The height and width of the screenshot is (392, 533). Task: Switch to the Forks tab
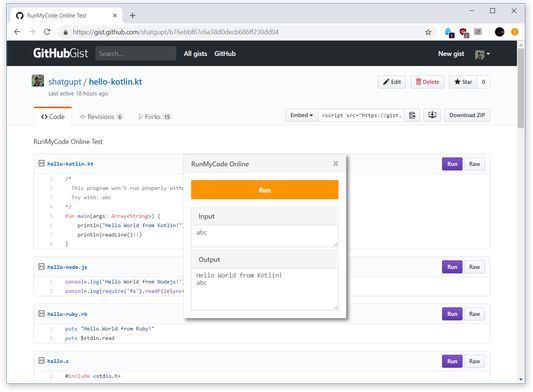click(x=154, y=117)
